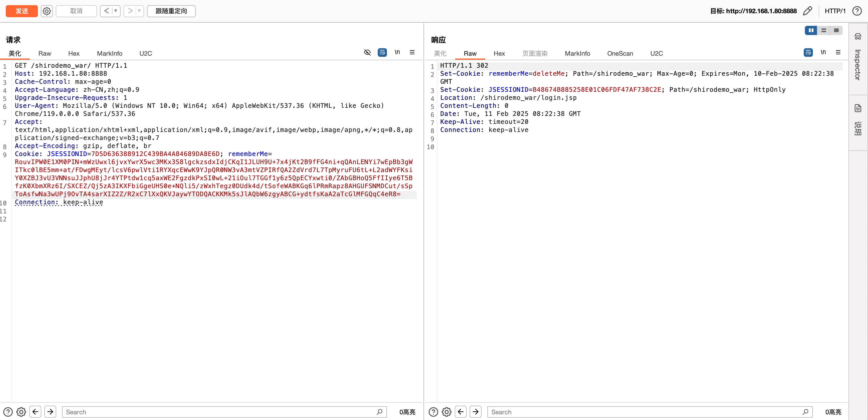Toggle non-printable \n display in response panel
The height and width of the screenshot is (420, 868).
pos(823,52)
